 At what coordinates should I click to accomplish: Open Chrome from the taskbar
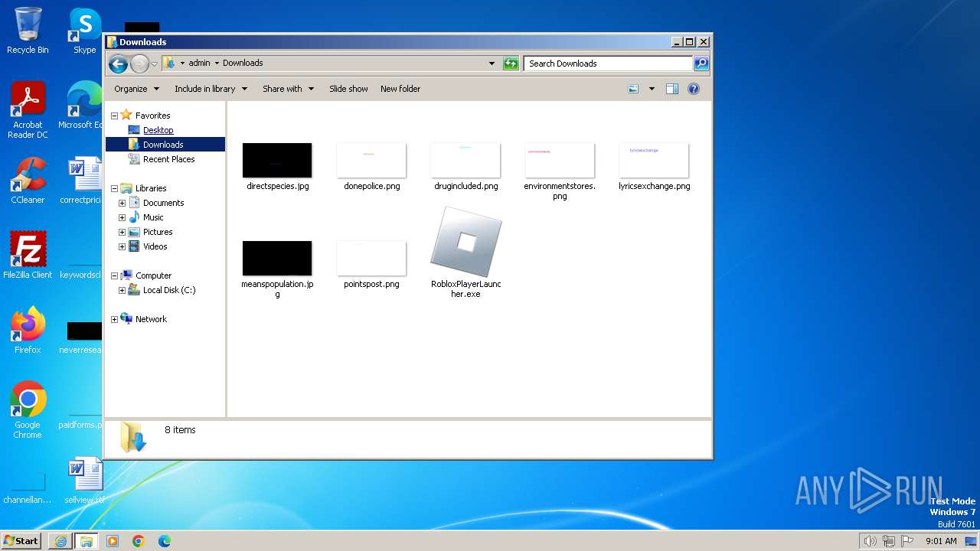[x=139, y=541]
